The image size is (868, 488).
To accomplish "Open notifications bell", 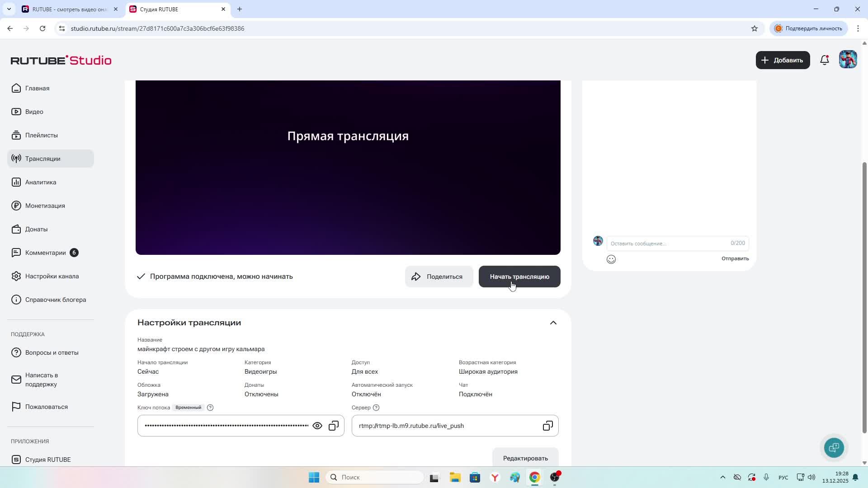I will (825, 60).
